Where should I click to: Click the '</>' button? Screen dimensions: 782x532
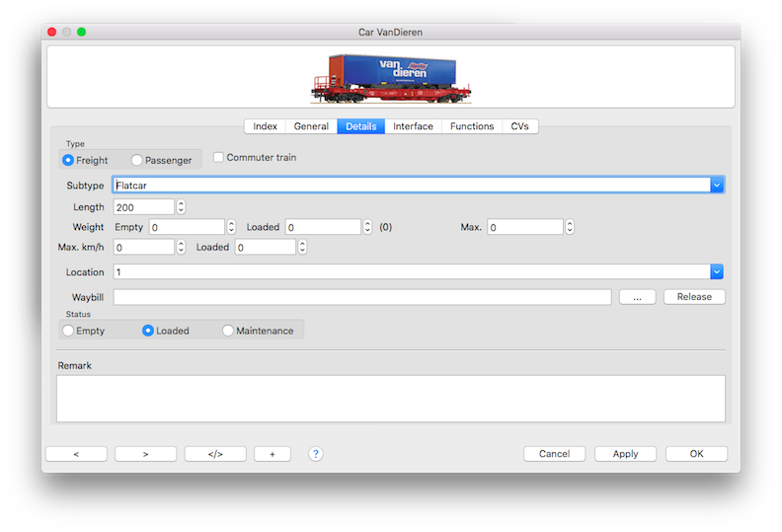[x=215, y=454]
